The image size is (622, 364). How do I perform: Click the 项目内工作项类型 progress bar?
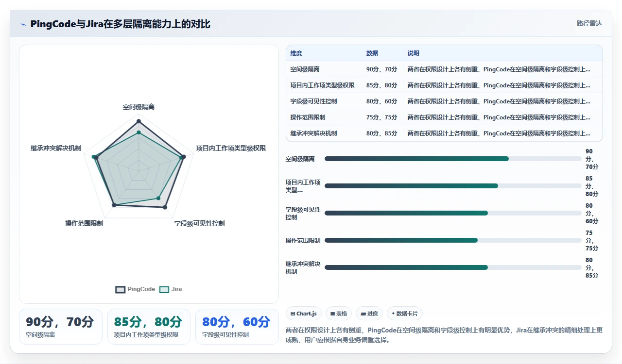click(x=453, y=186)
